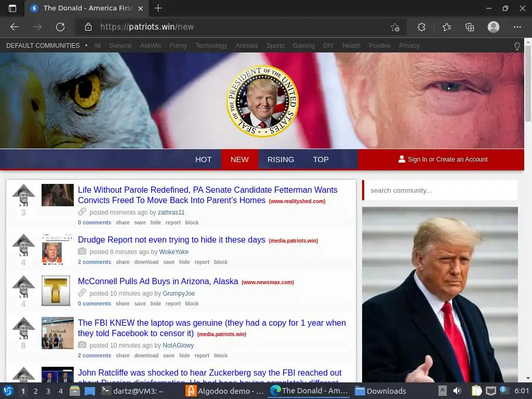
Task: Add this page to favorites star icon
Action: (395, 27)
